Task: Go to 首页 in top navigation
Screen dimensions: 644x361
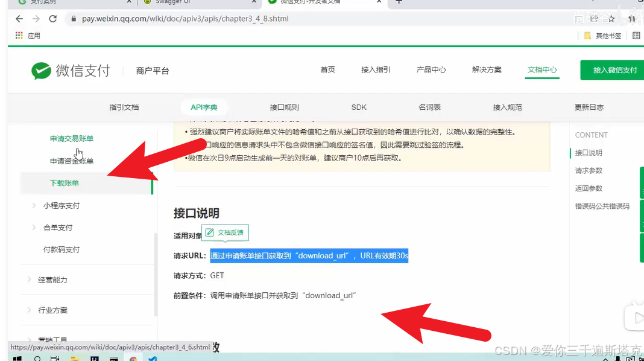Action: (328, 69)
